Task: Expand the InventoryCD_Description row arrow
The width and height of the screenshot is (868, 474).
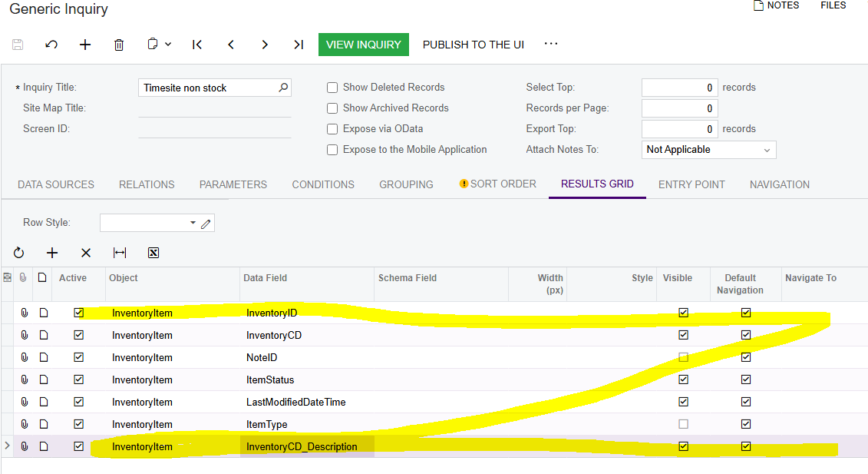Action: point(7,445)
